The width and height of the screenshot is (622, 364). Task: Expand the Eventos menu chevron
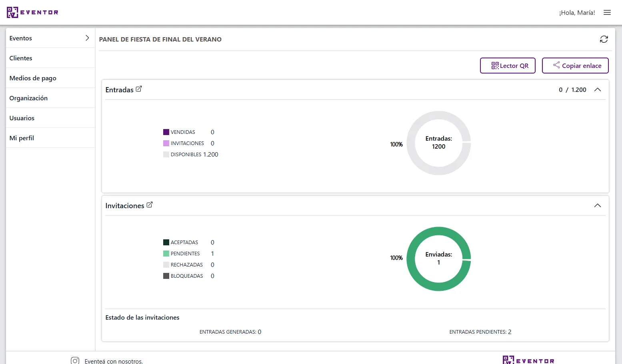click(87, 38)
